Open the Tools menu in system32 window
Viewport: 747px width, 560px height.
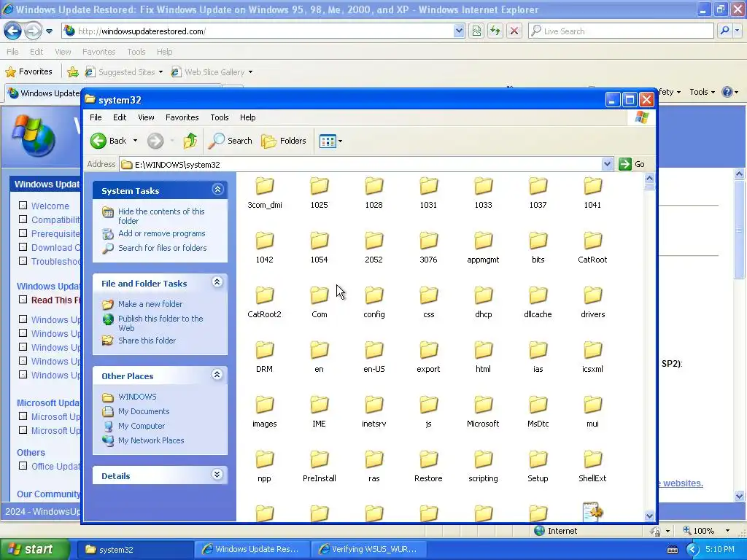[x=220, y=117]
